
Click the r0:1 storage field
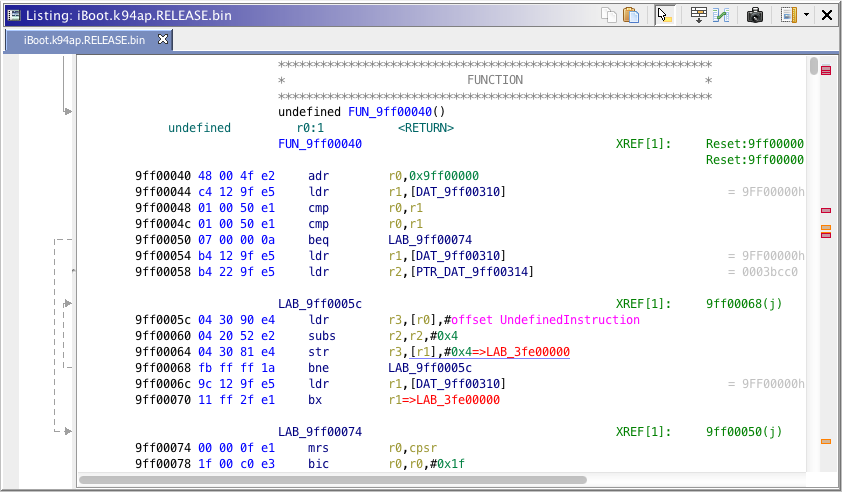point(310,128)
